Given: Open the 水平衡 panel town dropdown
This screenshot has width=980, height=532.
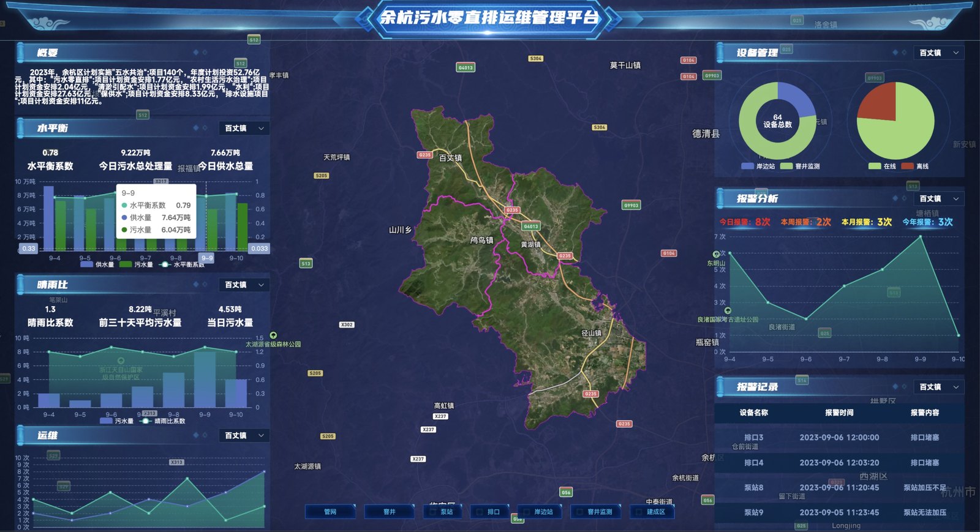Looking at the screenshot, I should [x=244, y=129].
